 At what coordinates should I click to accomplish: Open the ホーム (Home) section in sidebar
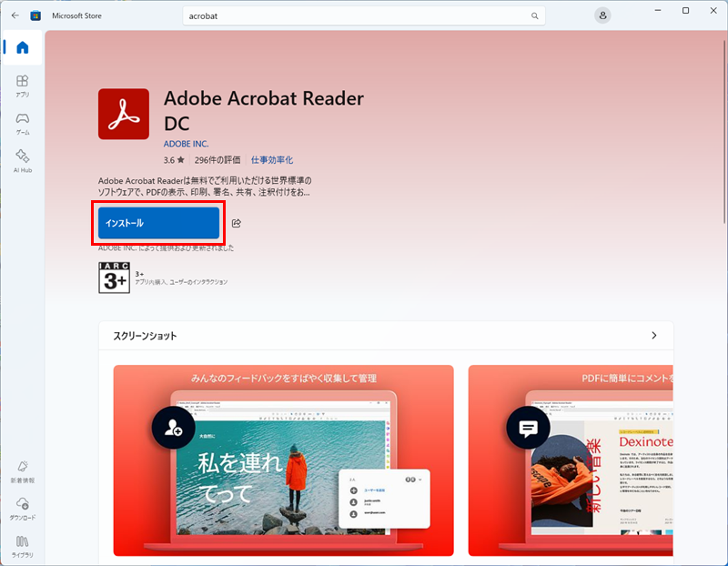point(23,47)
